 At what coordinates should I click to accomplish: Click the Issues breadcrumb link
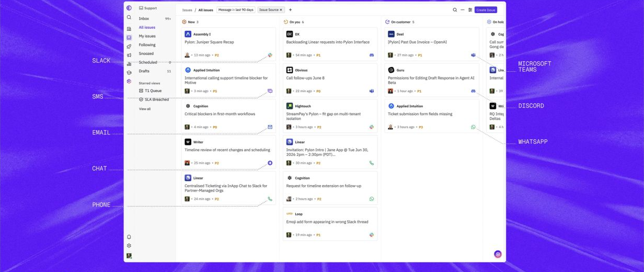[187, 10]
